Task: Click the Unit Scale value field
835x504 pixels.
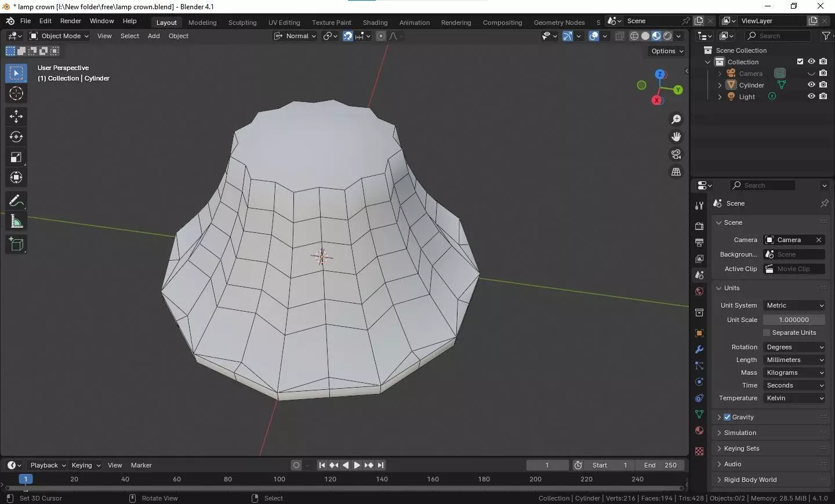Action: [x=794, y=320]
